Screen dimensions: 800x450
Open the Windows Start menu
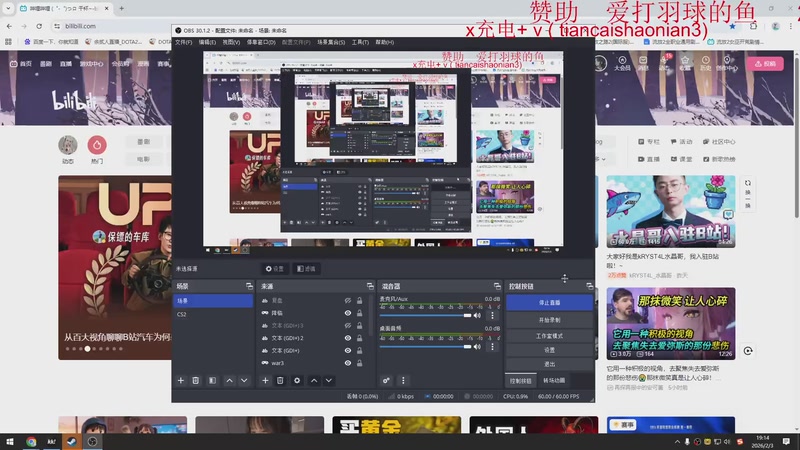(10, 442)
